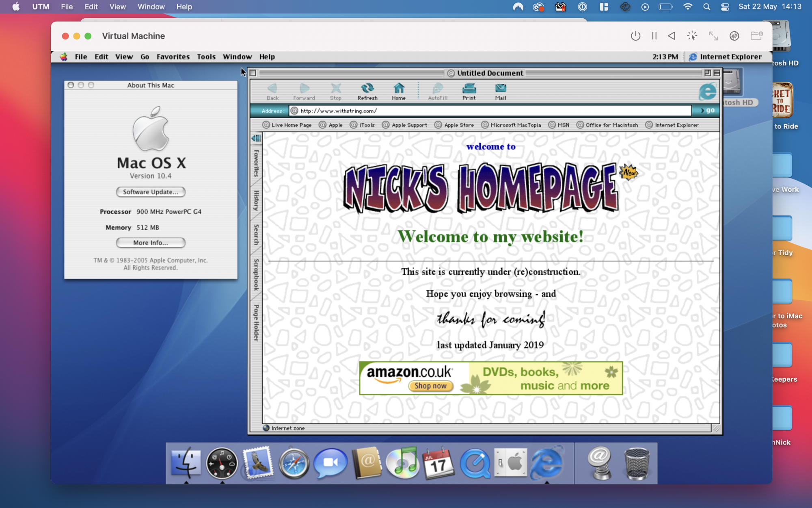Open Safari from the dock
The width and height of the screenshot is (812, 508).
point(294,463)
